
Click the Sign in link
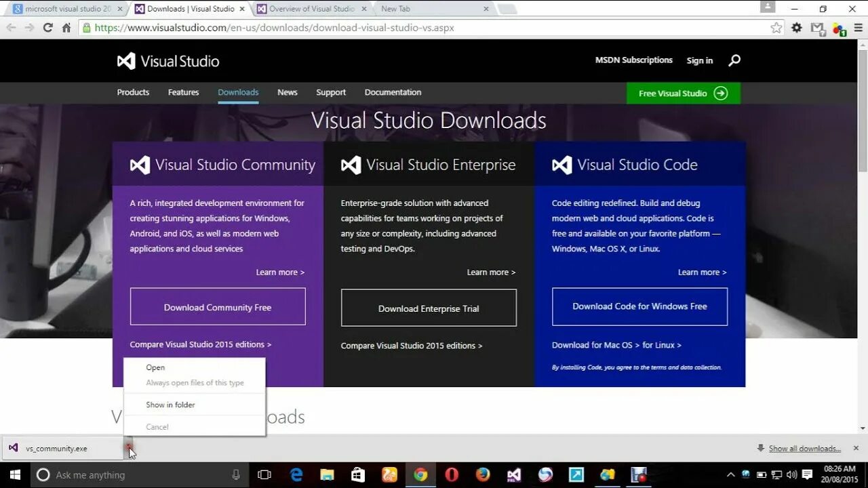[700, 60]
